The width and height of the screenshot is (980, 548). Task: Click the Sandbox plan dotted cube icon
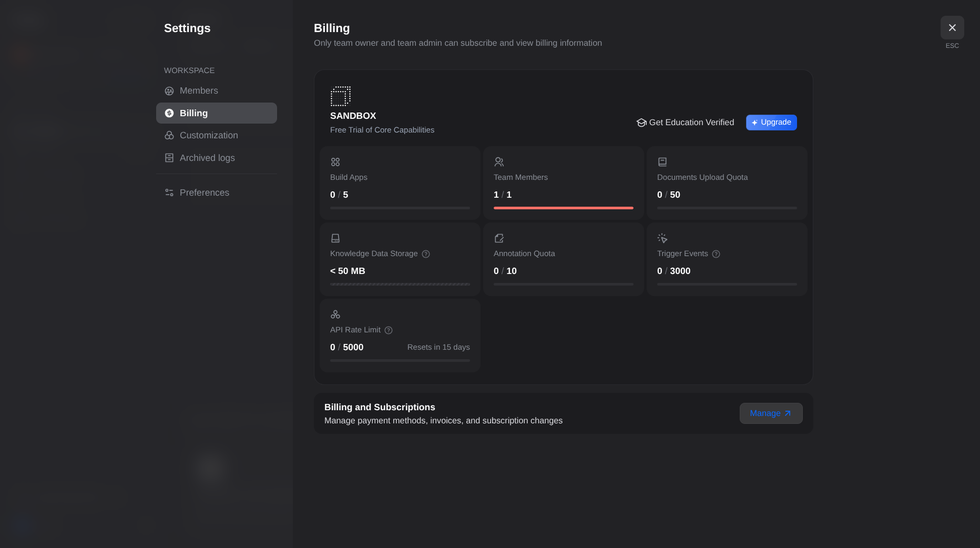(x=341, y=96)
